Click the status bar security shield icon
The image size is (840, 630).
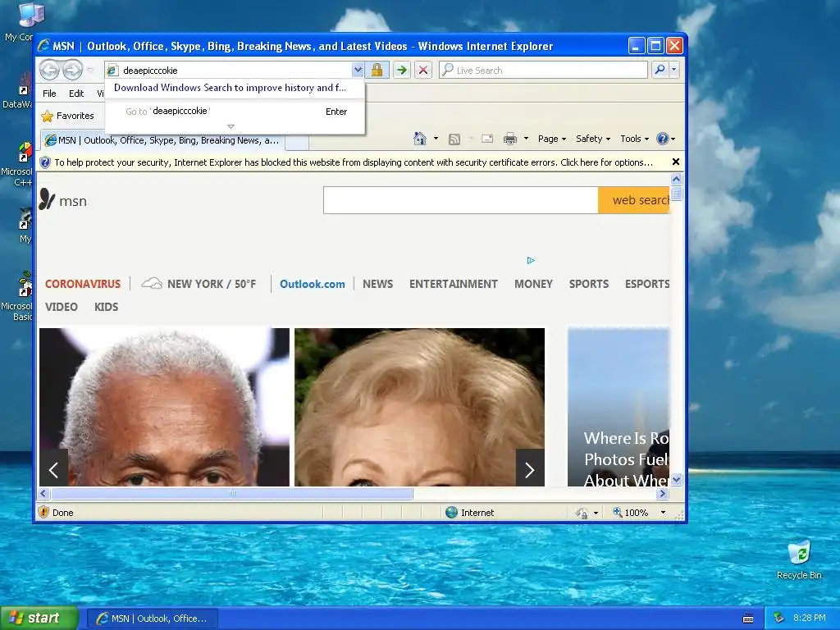[x=44, y=512]
